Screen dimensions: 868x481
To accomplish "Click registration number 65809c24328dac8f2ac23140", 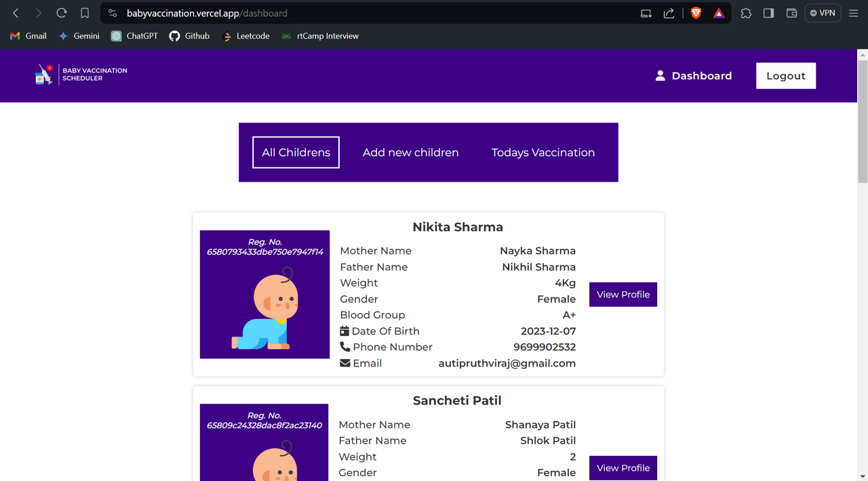I will tap(264, 425).
